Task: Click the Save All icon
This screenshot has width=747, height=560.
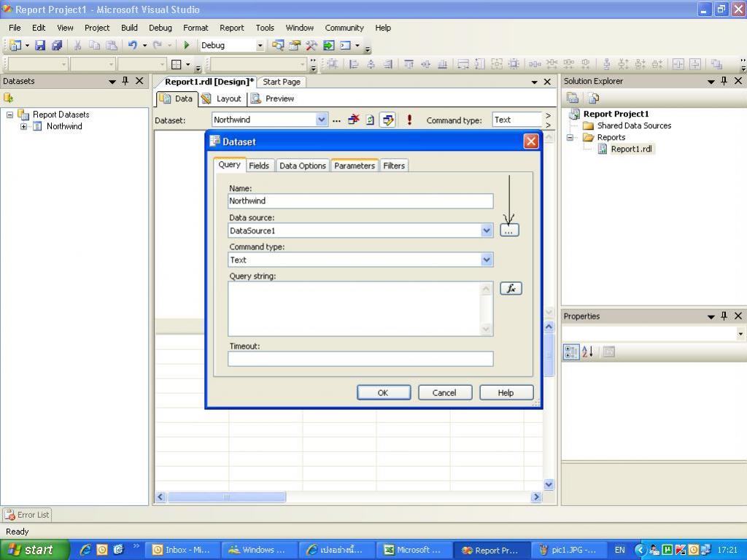Action: coord(57,45)
